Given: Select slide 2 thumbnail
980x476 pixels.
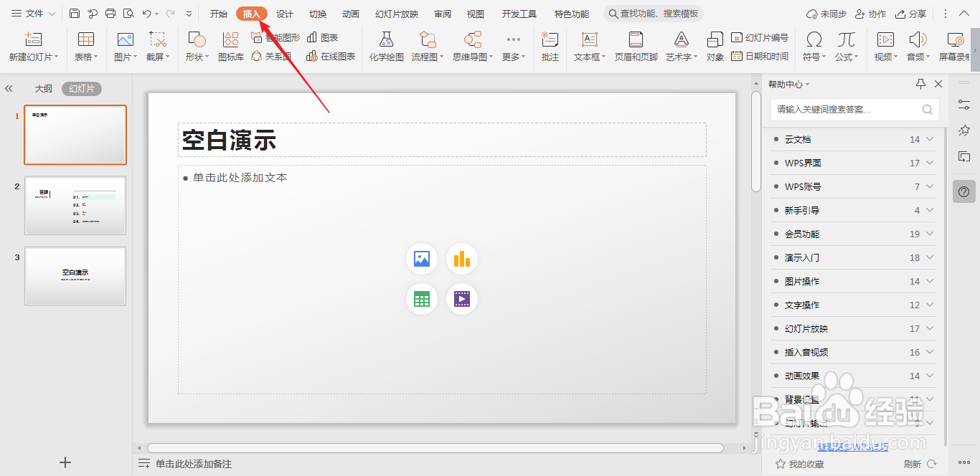Looking at the screenshot, I should [x=75, y=206].
